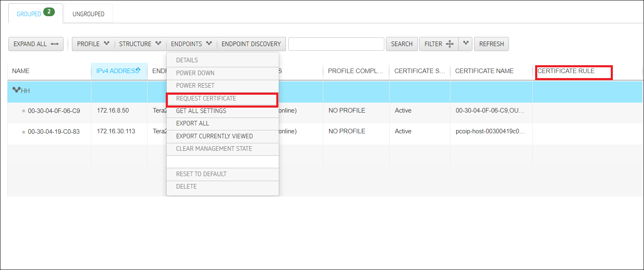Viewport: 644px width, 270px height.
Task: Click the expand icon in the EXPAND ALL button
Action: point(54,44)
